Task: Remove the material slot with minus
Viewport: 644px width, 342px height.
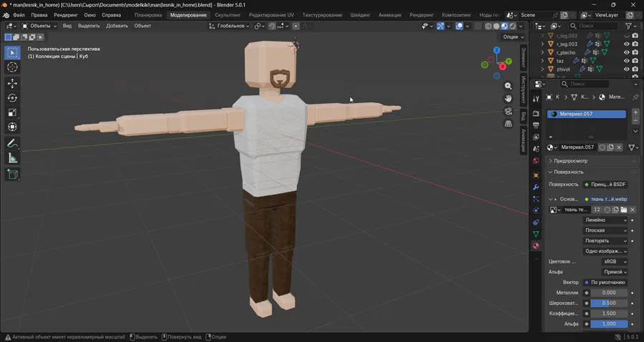Action: pos(635,121)
